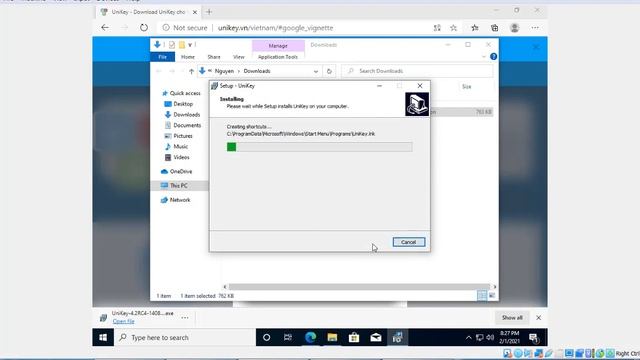Launch Microsoft Edge from taskbar
Screen dimensions: 640x360
[x=310, y=338]
